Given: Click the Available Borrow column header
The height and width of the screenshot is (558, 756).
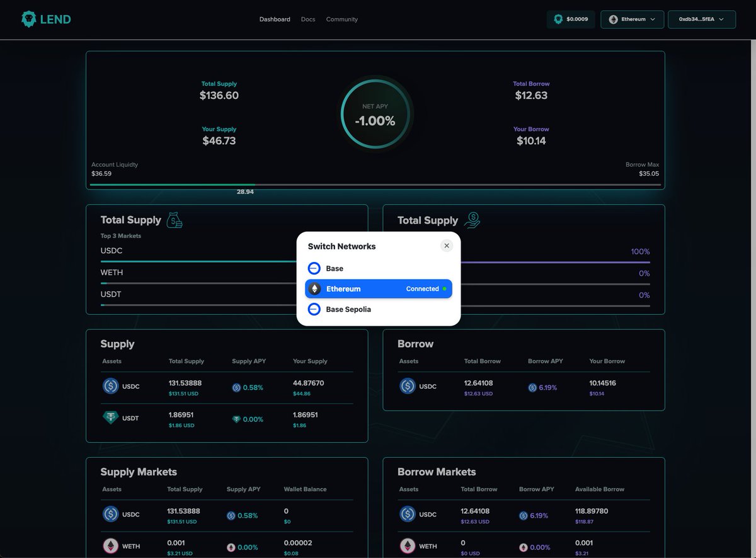Looking at the screenshot, I should 600,489.
